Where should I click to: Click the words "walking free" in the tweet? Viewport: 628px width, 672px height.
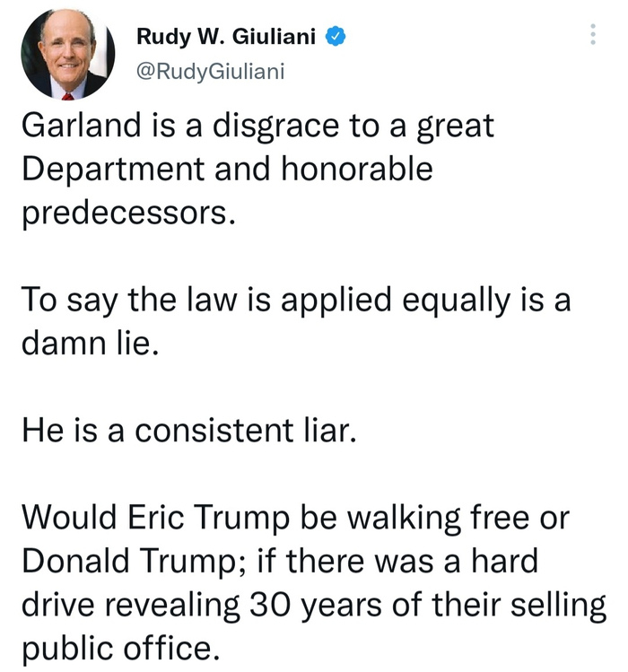click(x=449, y=519)
